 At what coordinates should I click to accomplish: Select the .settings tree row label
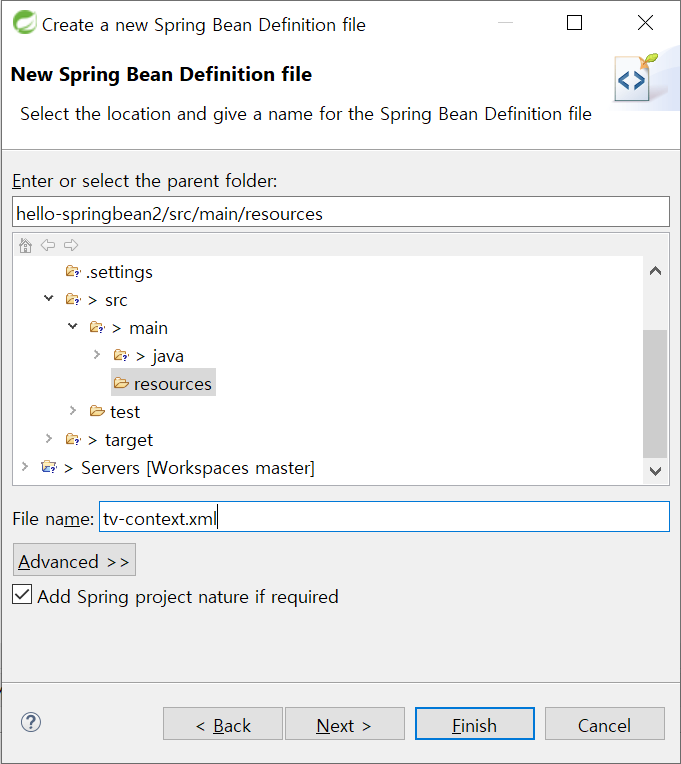tap(119, 272)
